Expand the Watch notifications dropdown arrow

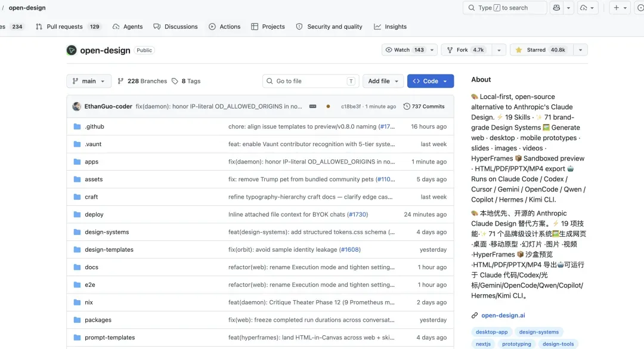pyautogui.click(x=432, y=50)
